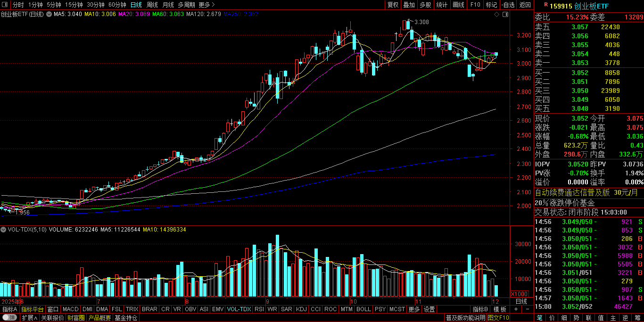Switch to the 周线 weekly timeframe
Viewport: 644px width, 322px height.
[152, 5]
